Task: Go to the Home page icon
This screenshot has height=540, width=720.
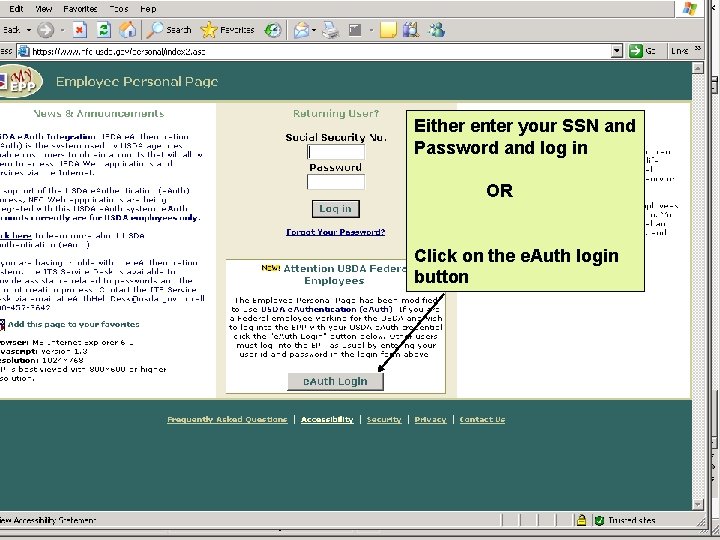Action: [x=128, y=30]
